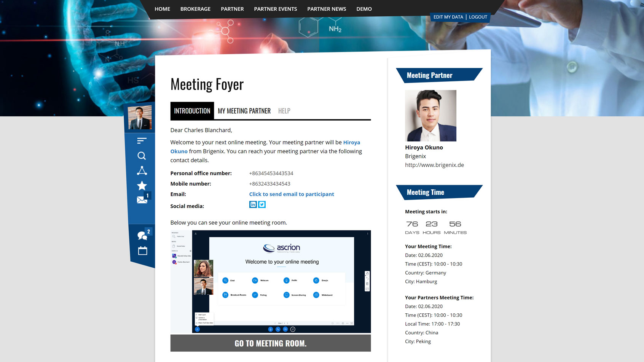The height and width of the screenshot is (362, 644).
Task: Click to send email to participant
Action: [291, 194]
